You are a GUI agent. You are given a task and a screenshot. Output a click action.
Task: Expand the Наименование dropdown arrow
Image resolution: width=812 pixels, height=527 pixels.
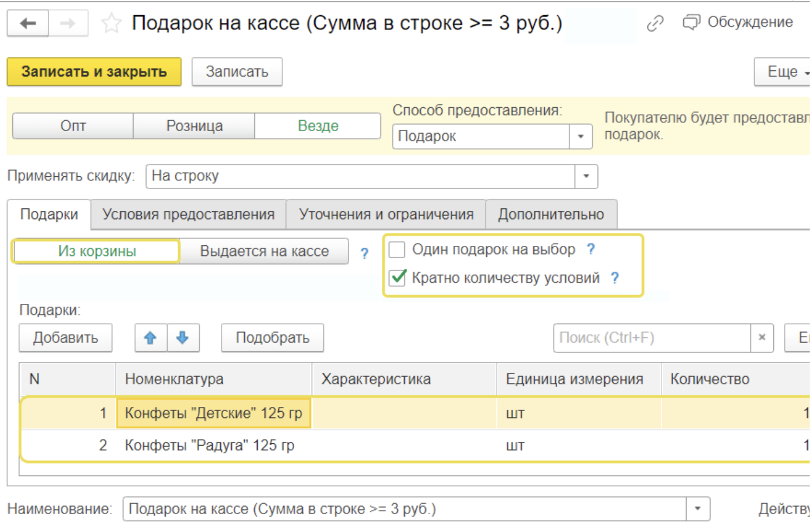pos(698,509)
